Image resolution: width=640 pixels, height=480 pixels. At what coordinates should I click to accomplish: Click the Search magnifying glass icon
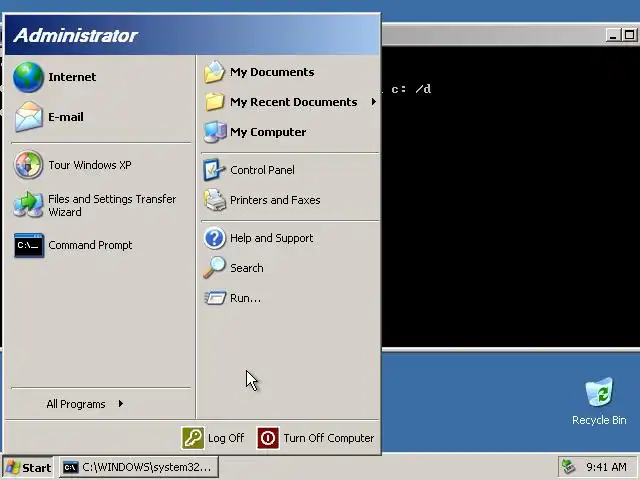pyautogui.click(x=214, y=268)
